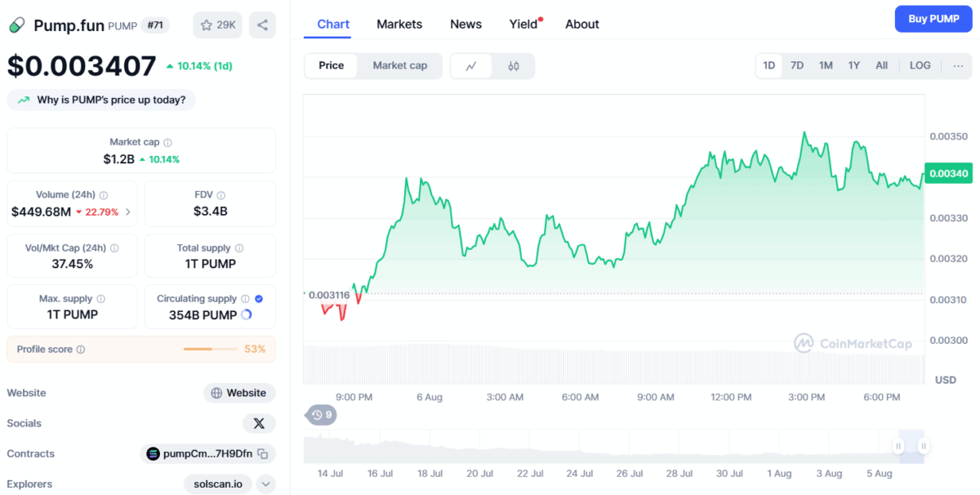Image resolution: width=980 pixels, height=495 pixels.
Task: Click Vol/Mkt Cap (24h) info icon
Action: (x=114, y=248)
